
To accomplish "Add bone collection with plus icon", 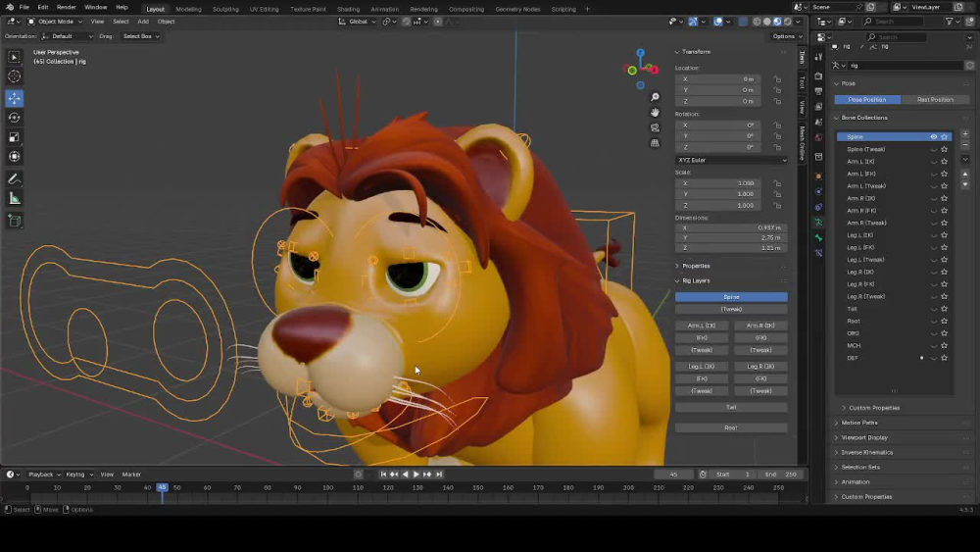I will 965,133.
